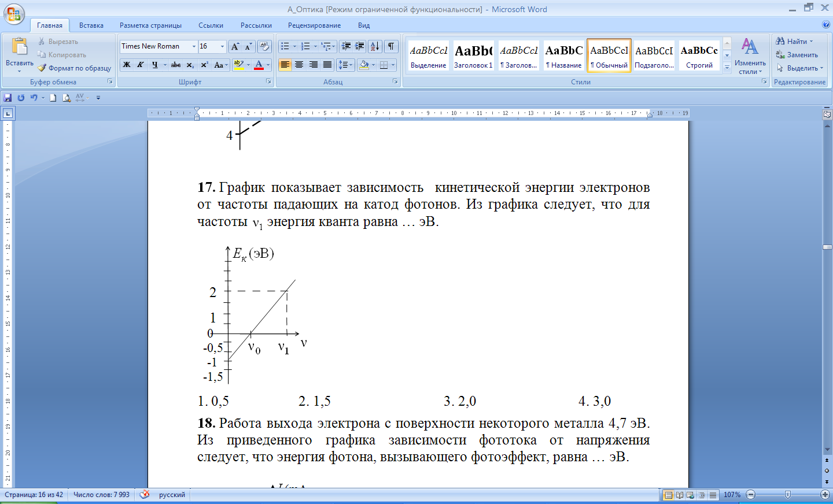Image resolution: width=833 pixels, height=504 pixels.
Task: Click the red font color button
Action: pos(259,65)
